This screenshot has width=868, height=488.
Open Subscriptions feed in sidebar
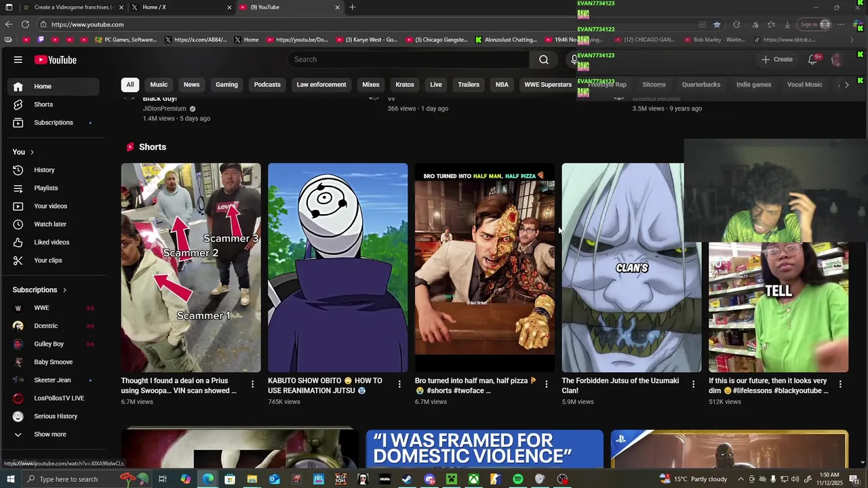point(53,123)
